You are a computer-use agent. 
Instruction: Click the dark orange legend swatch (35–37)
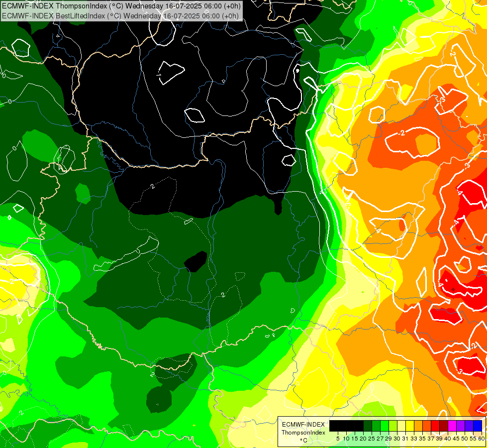coord(427,426)
